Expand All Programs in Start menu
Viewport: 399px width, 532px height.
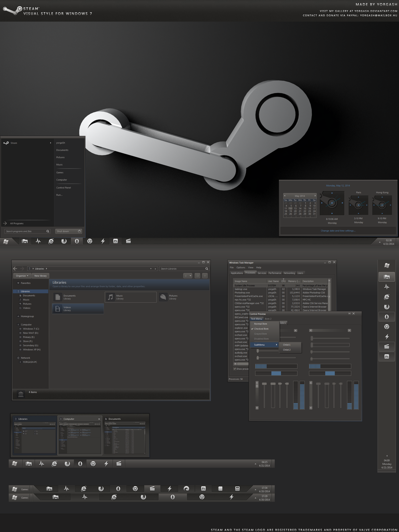17,223
